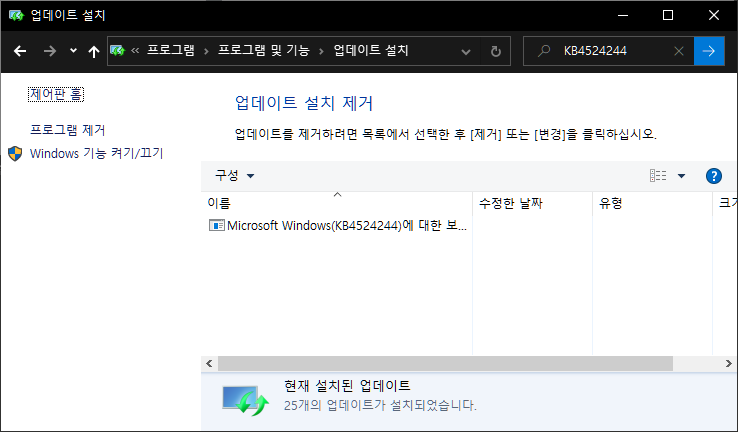Open help with the blue question icon
This screenshot has width=738, height=432.
[714, 176]
